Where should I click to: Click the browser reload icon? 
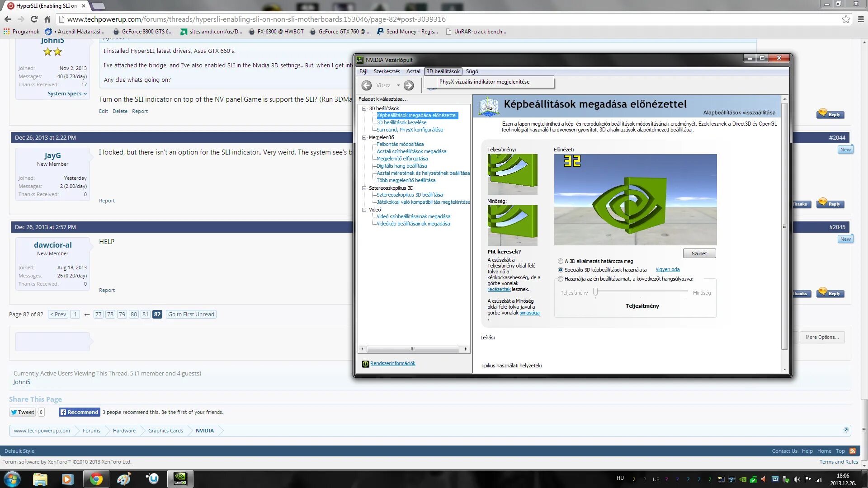coord(34,19)
